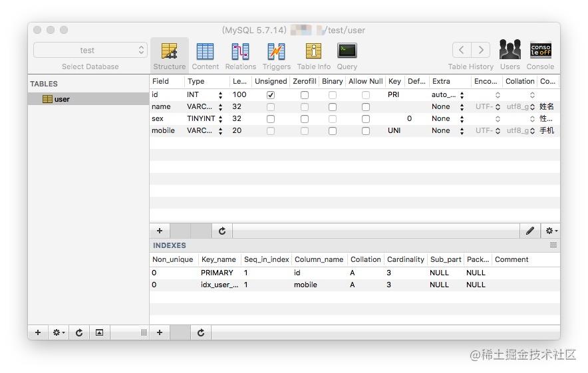588x373 pixels.
Task: Refresh the tables list
Action: point(79,332)
